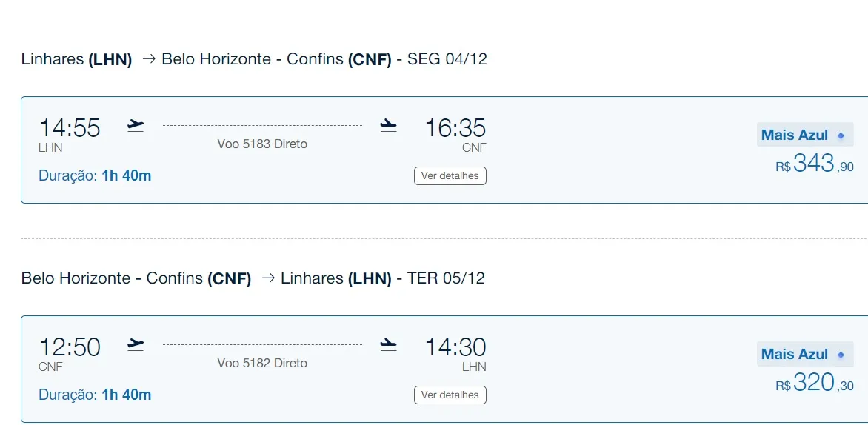Click the takeoff plane icon for flight 5183
Image resolution: width=868 pixels, height=425 pixels.
click(136, 126)
